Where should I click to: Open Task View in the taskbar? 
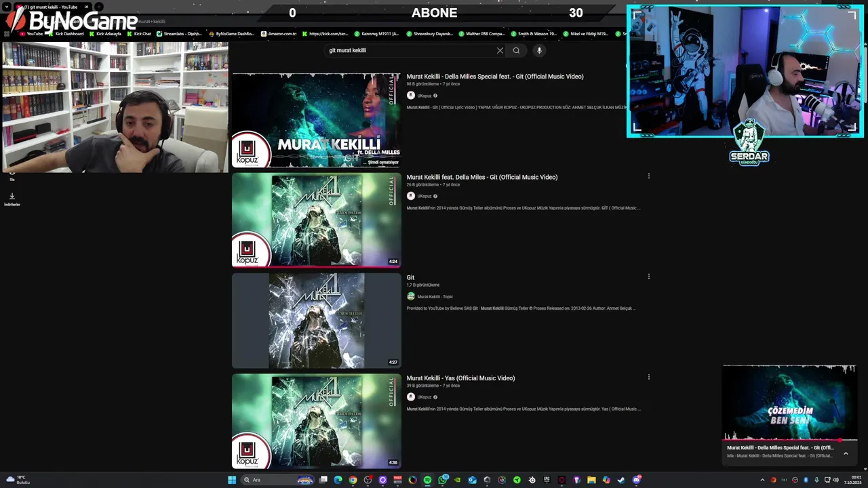pyautogui.click(x=323, y=480)
